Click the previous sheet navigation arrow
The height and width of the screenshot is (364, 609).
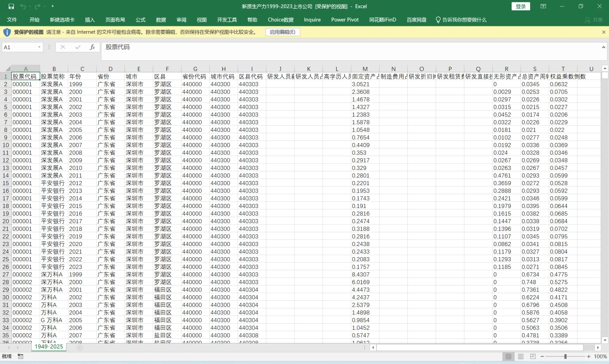coord(9,347)
